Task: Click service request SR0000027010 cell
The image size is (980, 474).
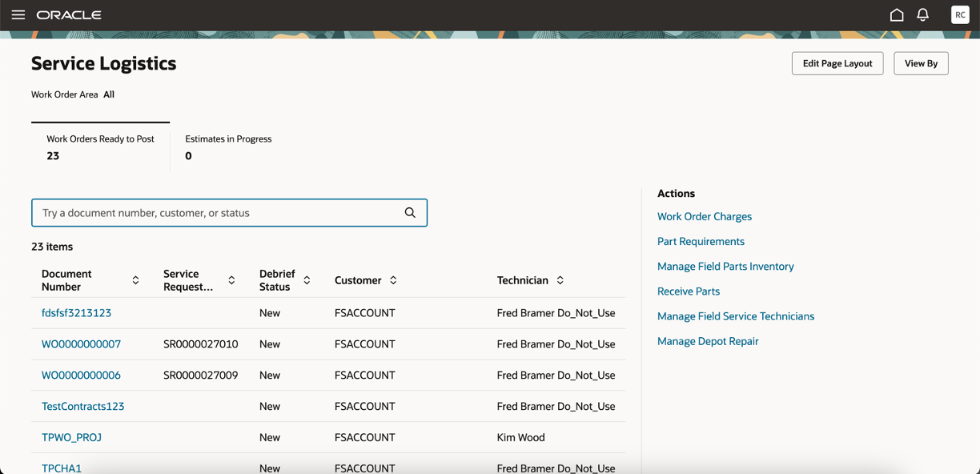Action: (200, 344)
